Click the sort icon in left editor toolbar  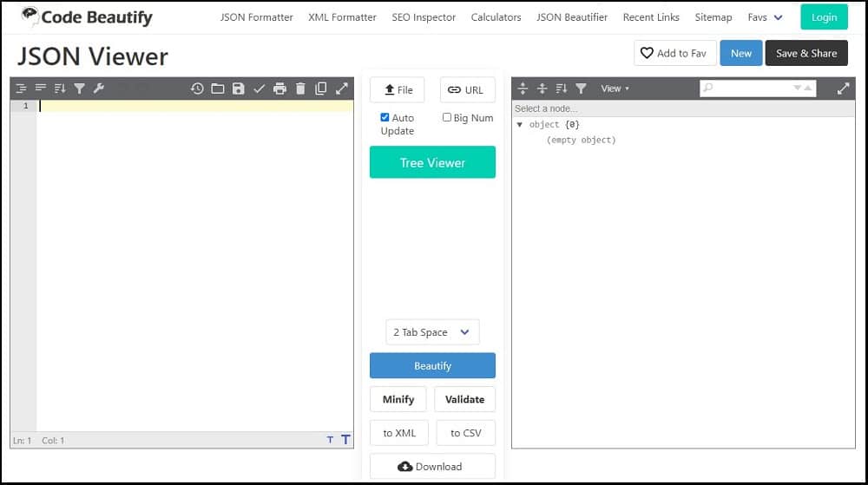coord(60,88)
